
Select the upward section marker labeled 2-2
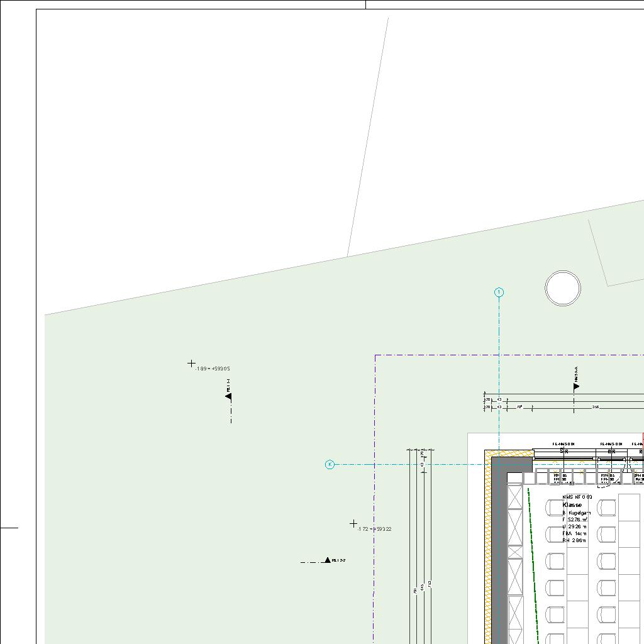[327, 560]
